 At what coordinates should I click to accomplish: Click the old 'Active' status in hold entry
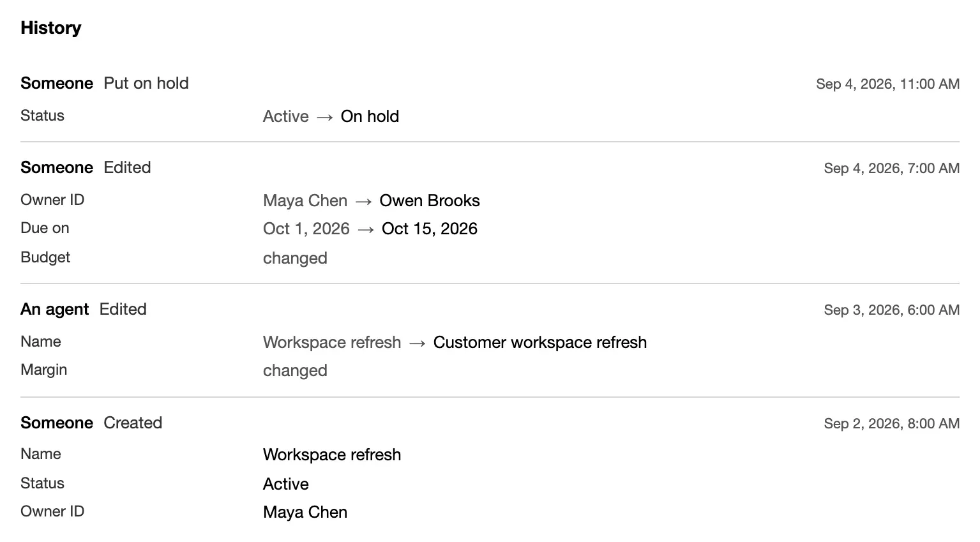(285, 116)
